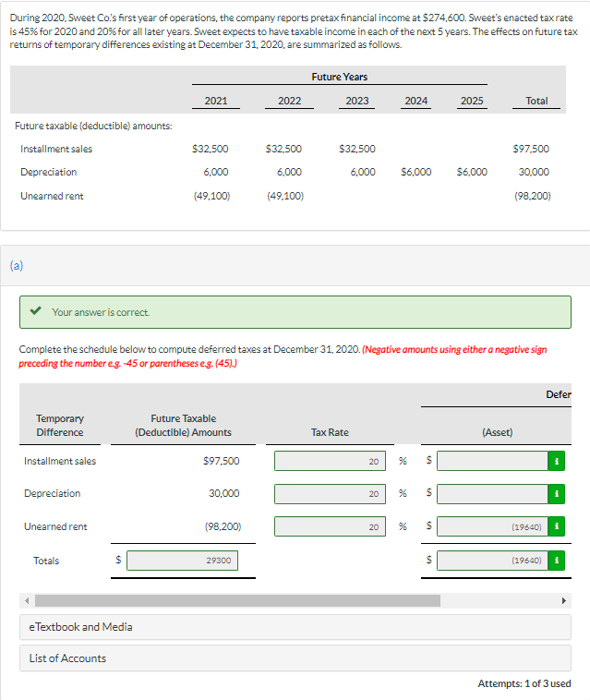Screen dimensions: 590x700
Task: Click 'Future taxable (deductible) amounts:' label
Action: click(93, 126)
